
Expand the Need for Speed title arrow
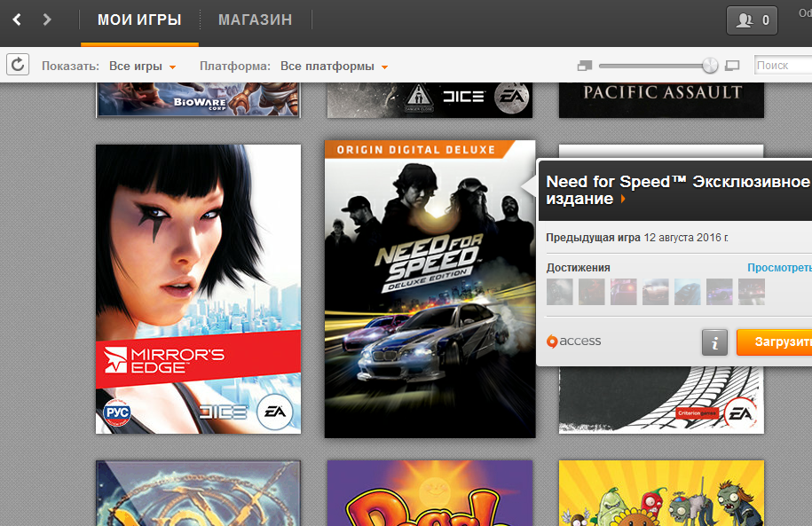coord(623,200)
